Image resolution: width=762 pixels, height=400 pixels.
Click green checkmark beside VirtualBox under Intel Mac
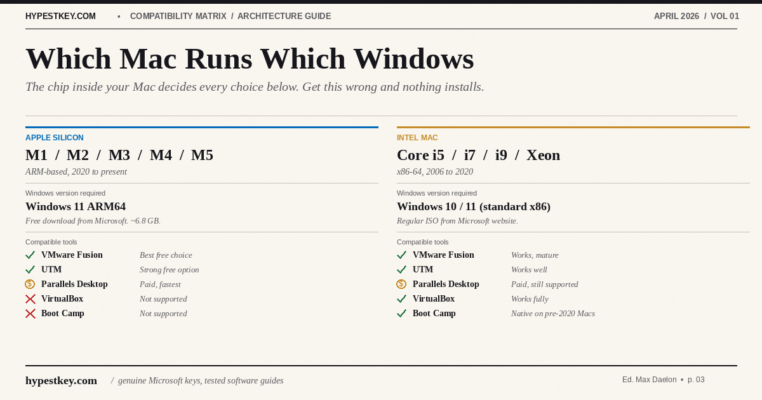(401, 299)
